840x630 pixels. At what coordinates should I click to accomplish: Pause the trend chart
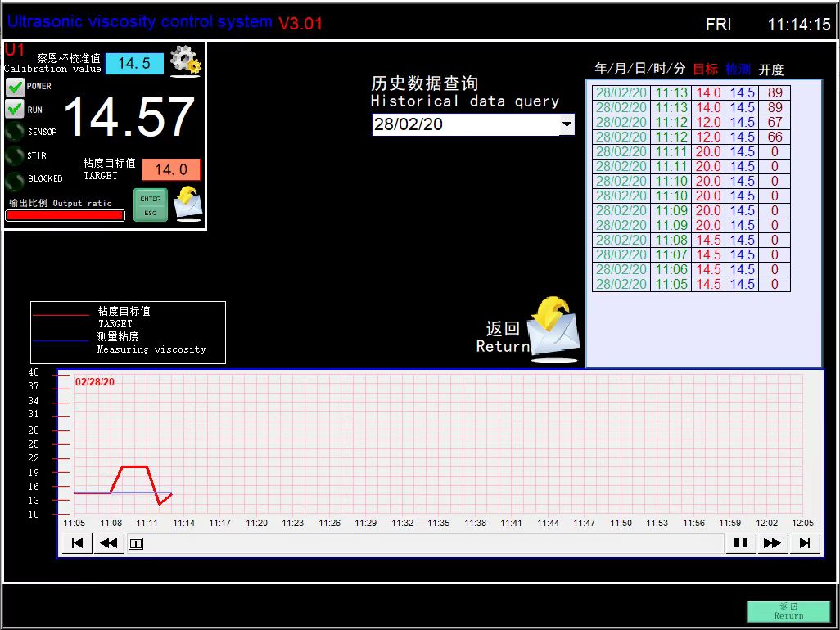740,543
